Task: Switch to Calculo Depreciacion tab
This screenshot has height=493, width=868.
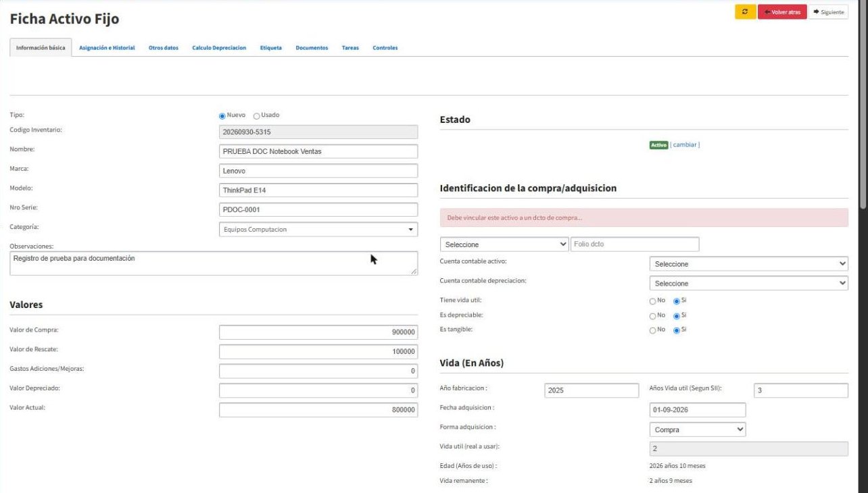Action: pyautogui.click(x=219, y=48)
